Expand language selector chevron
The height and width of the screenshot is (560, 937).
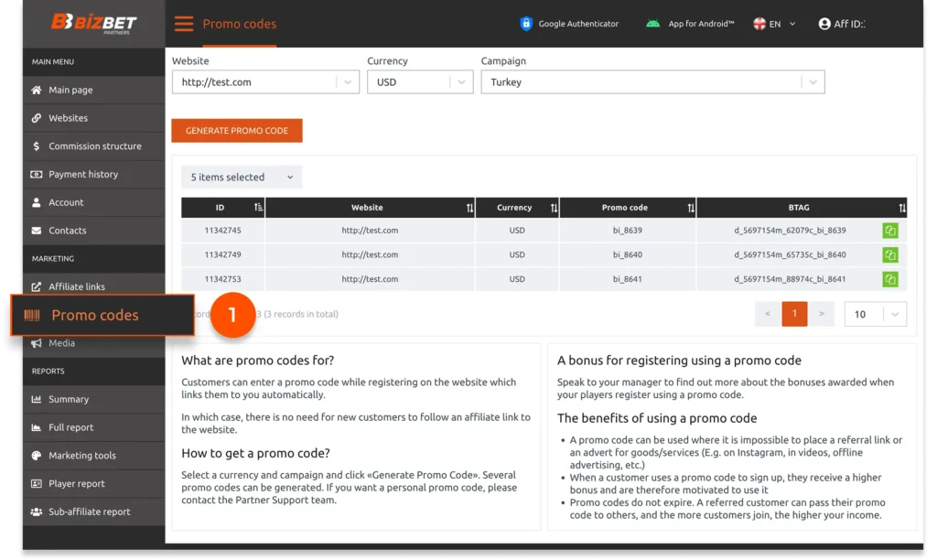point(792,24)
